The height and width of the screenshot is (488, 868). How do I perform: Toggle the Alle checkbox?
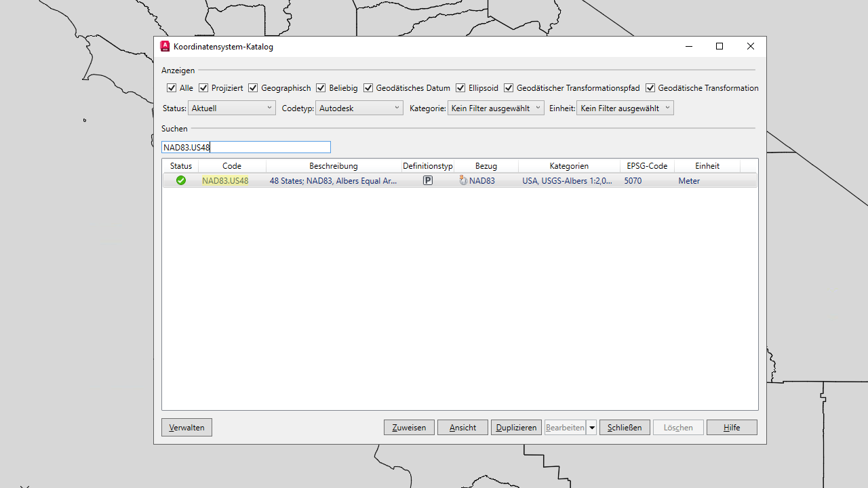(172, 88)
